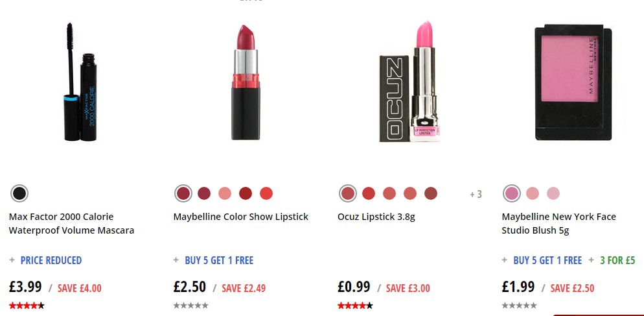Open the Ocuz Lipstick 3.8g product link
The height and width of the screenshot is (316, 644).
click(376, 217)
